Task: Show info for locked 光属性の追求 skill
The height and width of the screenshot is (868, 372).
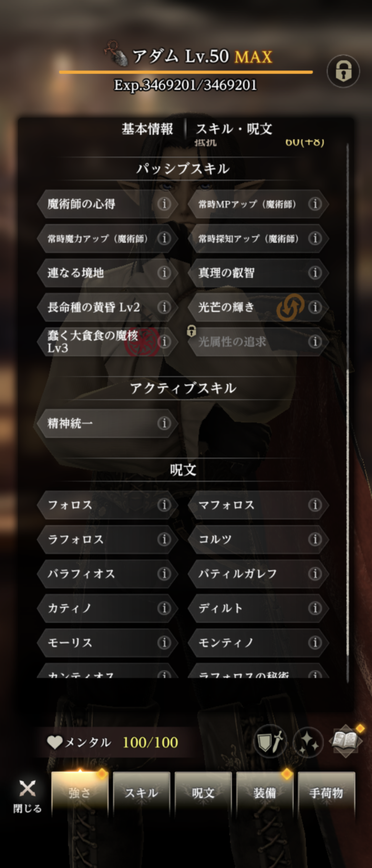Action: pos(315,342)
